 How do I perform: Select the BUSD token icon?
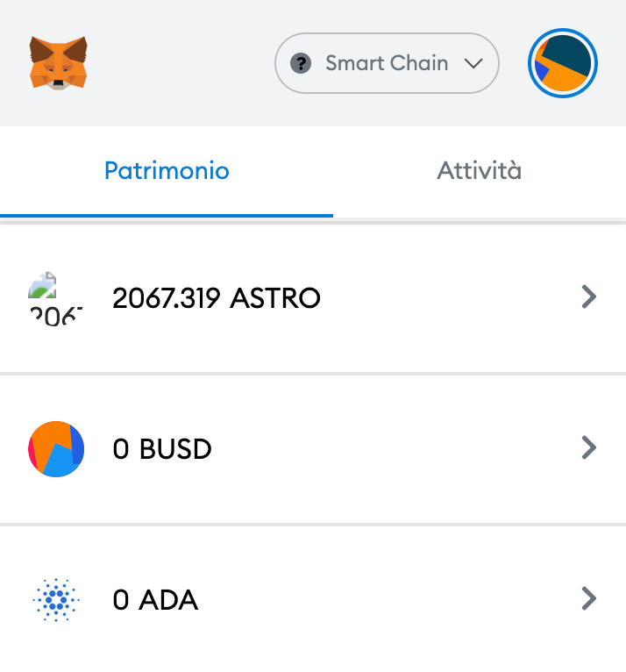click(x=56, y=448)
